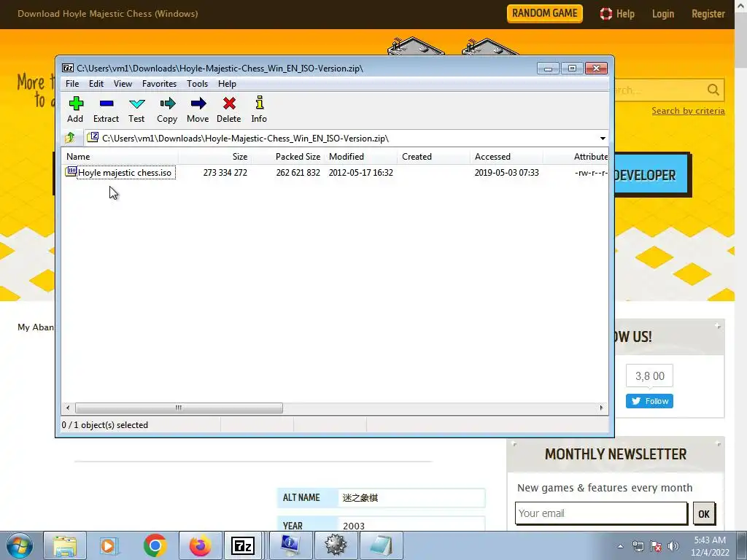The width and height of the screenshot is (747, 560).
Task: Click the packed size value 262 621 832
Action: [298, 173]
